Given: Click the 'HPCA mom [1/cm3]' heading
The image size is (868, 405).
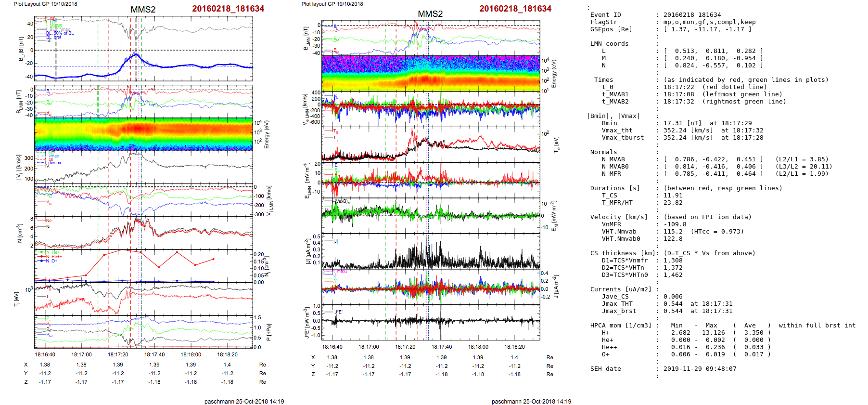Looking at the screenshot, I should coord(621,326).
